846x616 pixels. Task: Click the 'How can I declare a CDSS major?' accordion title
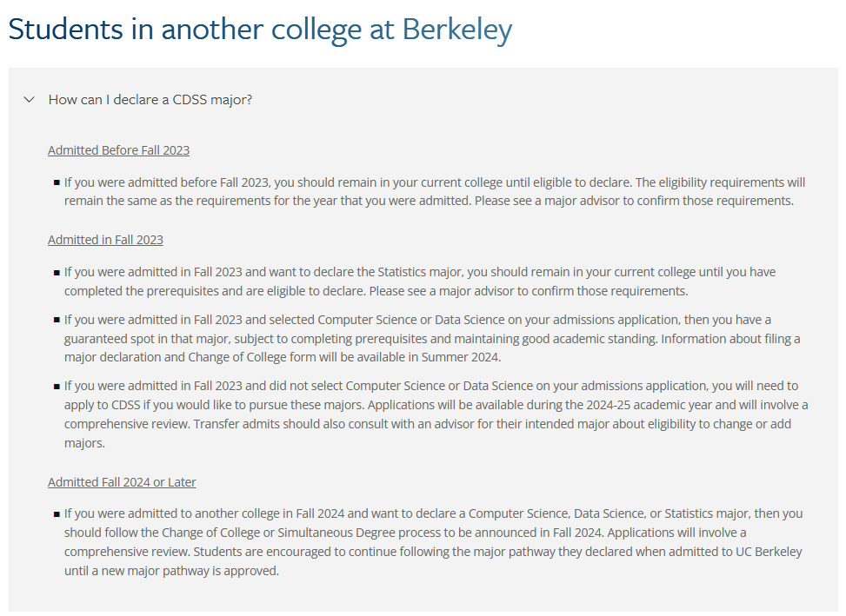[150, 100]
